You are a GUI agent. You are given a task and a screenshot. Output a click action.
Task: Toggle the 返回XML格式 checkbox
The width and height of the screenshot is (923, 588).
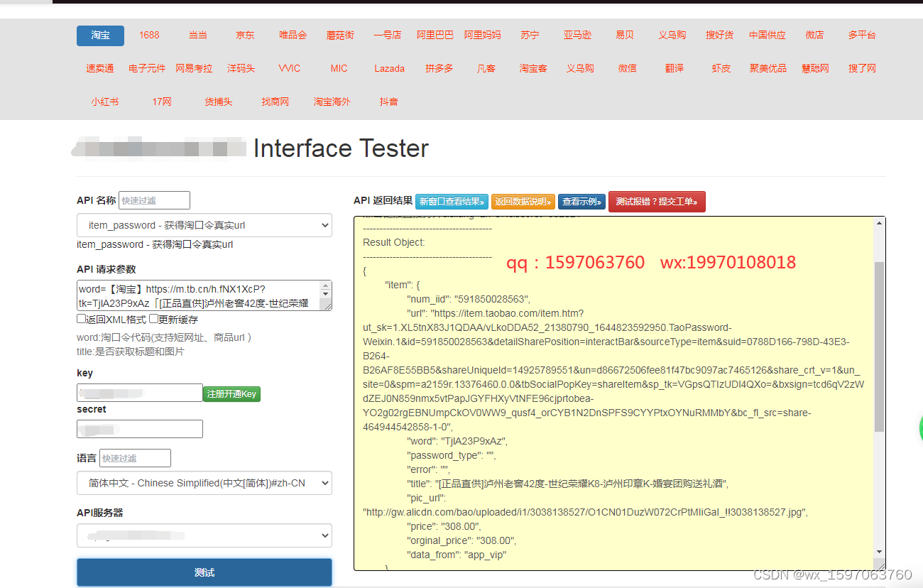point(81,319)
